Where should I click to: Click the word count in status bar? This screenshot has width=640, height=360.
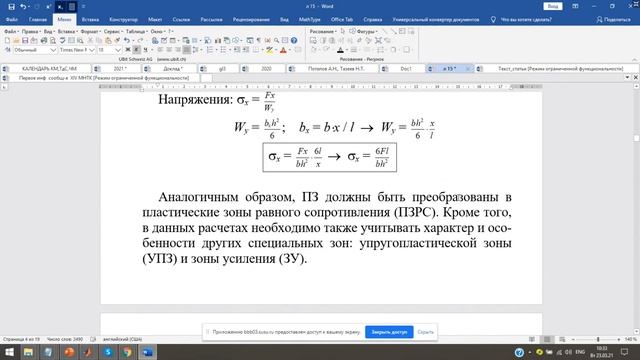click(64, 339)
